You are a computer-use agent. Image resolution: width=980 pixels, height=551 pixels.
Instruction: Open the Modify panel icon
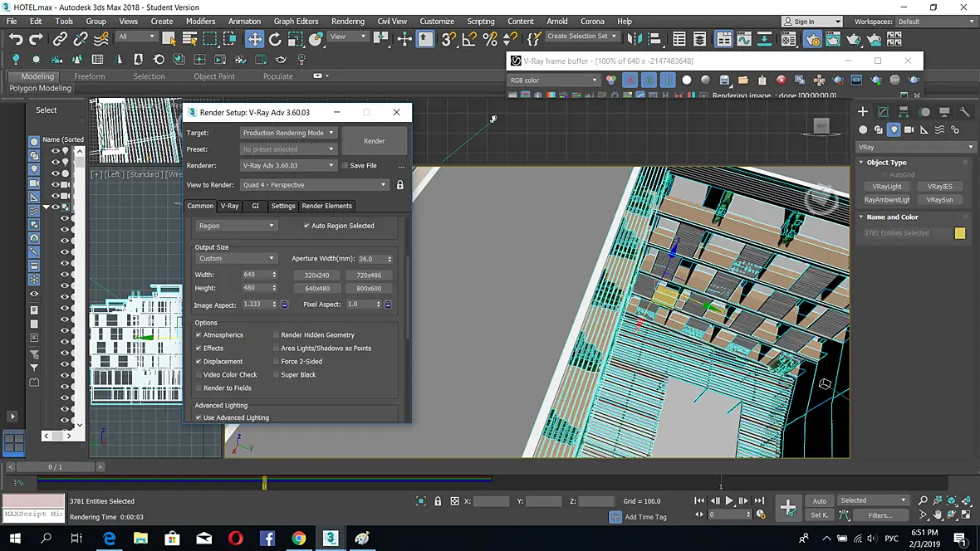[x=883, y=112]
